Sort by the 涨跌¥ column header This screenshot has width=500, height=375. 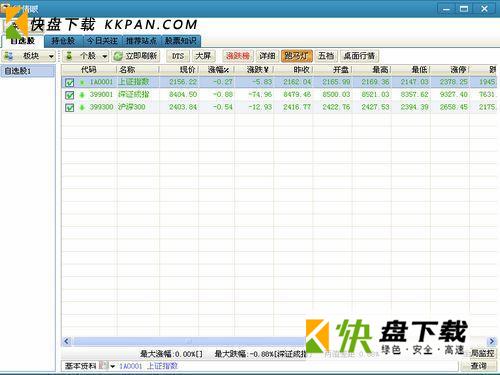(x=254, y=70)
